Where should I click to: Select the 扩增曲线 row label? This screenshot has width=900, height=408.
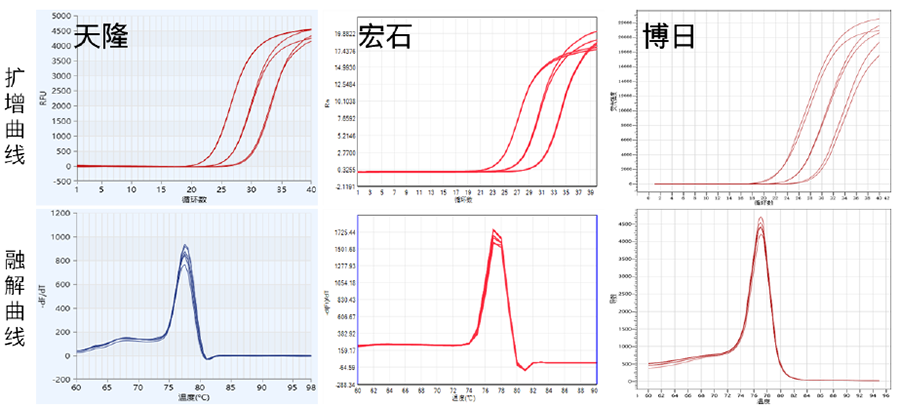pos(15,116)
